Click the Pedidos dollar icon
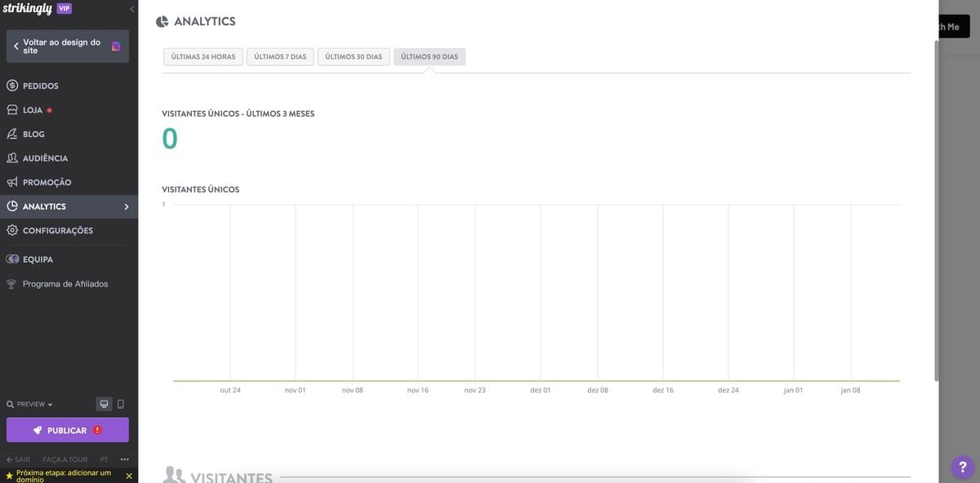This screenshot has height=483, width=980. click(x=12, y=86)
